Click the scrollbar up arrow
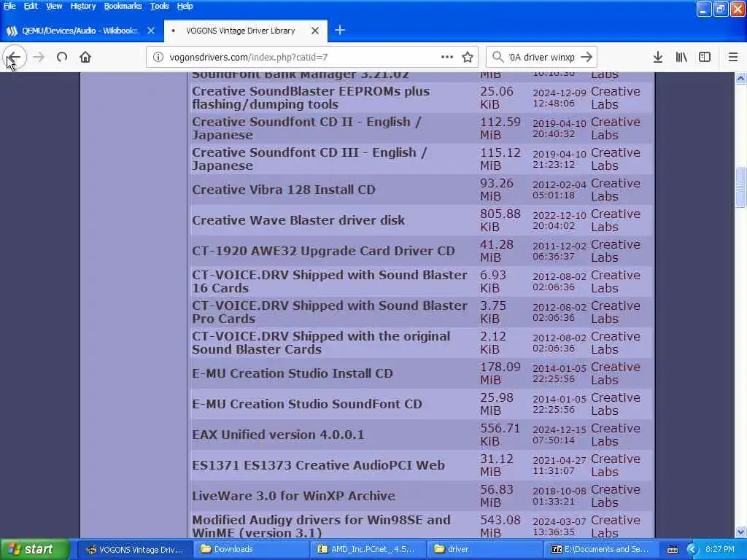The height and width of the screenshot is (560, 747). (740, 78)
